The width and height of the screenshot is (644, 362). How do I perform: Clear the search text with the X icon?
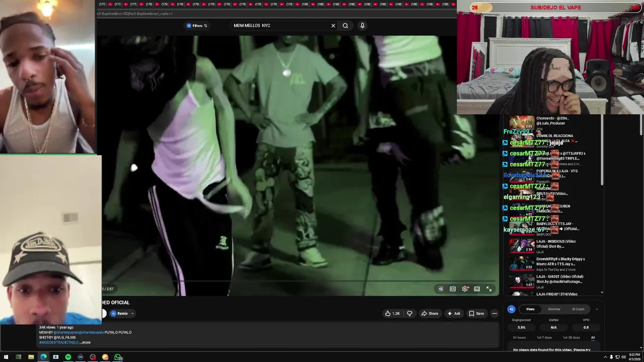tap(333, 26)
